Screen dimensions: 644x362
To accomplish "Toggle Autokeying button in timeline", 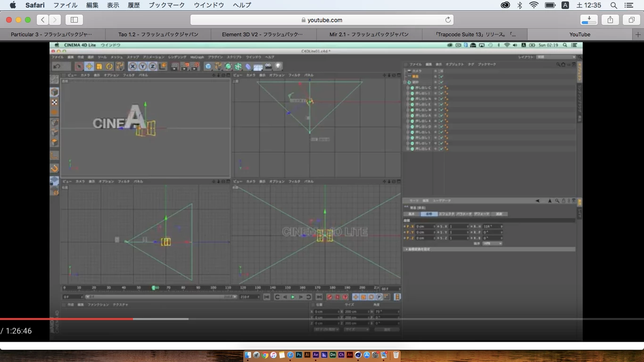I will 338,297.
